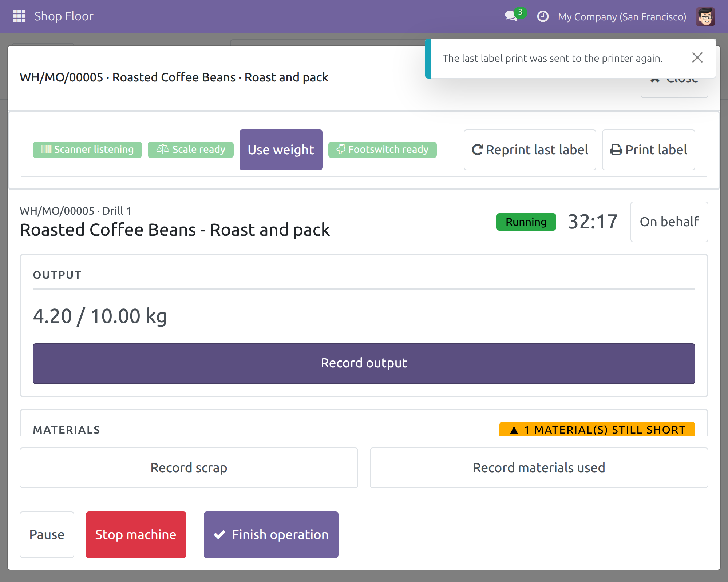
Task: Open the clock activities icon
Action: pyautogui.click(x=543, y=16)
